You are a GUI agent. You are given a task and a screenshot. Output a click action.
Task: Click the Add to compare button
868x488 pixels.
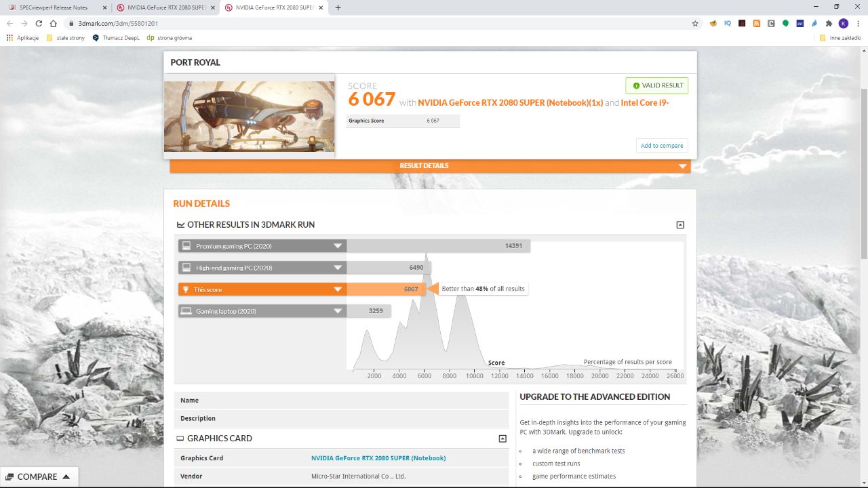[x=662, y=146]
